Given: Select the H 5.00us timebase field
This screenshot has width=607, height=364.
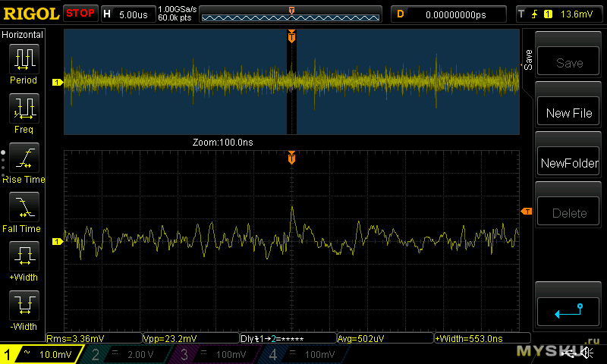Looking at the screenshot, I should pyautogui.click(x=128, y=14).
